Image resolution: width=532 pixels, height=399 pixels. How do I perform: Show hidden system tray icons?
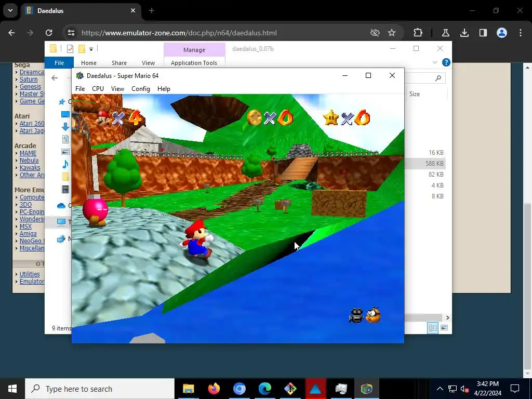pos(440,389)
